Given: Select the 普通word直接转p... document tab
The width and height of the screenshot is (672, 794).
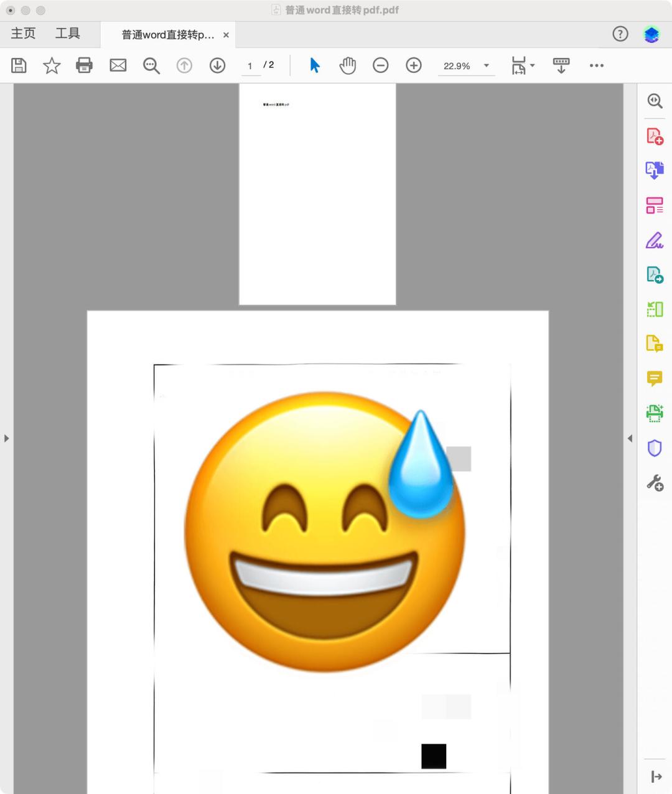Looking at the screenshot, I should [x=168, y=35].
